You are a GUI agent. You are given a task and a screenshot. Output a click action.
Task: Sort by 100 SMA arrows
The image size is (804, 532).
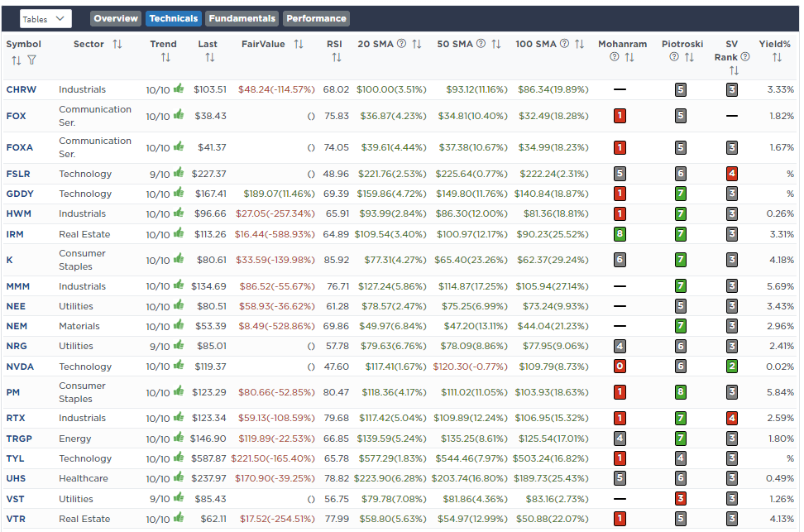click(x=579, y=44)
